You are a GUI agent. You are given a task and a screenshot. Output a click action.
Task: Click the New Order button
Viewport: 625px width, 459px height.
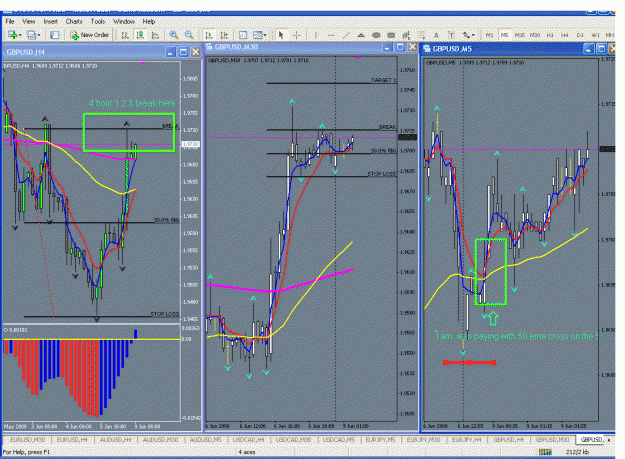click(x=89, y=35)
